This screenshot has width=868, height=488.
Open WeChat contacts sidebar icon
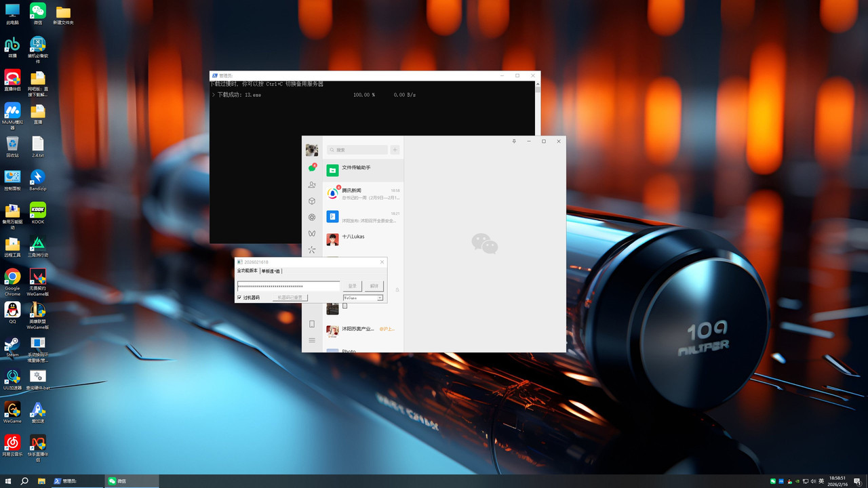point(312,184)
